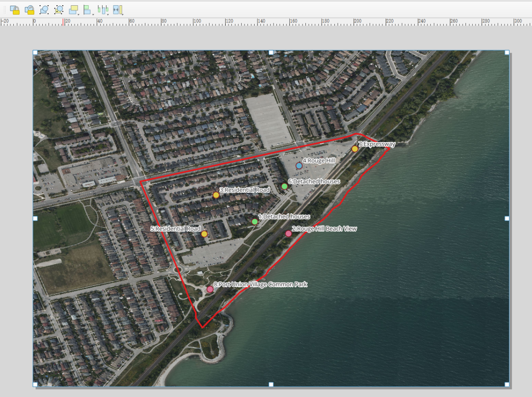Click the '7:Expressway' map label
Viewport: 532px width, 397px height.
pos(377,144)
